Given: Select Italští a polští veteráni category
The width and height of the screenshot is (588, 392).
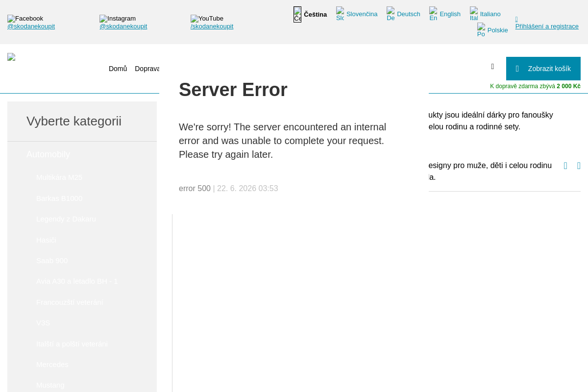Looking at the screenshot, I should pos(72,344).
